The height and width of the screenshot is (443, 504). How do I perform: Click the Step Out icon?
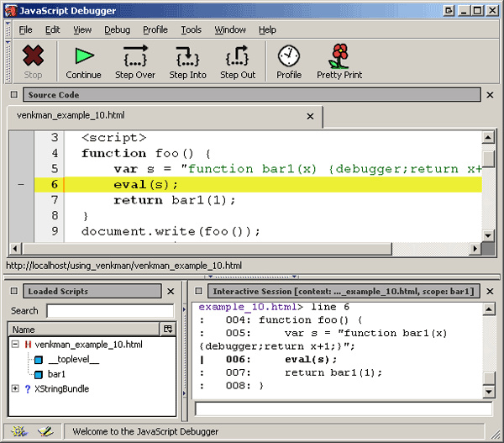click(238, 56)
